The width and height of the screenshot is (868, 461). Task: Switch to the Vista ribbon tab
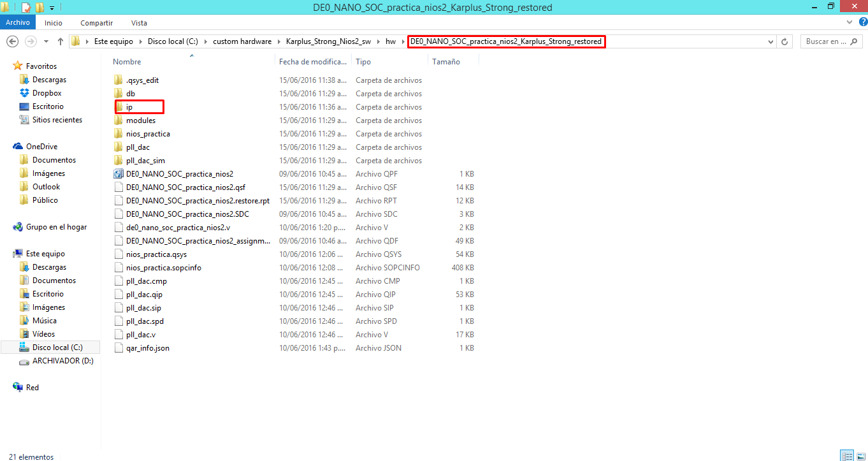pos(138,23)
